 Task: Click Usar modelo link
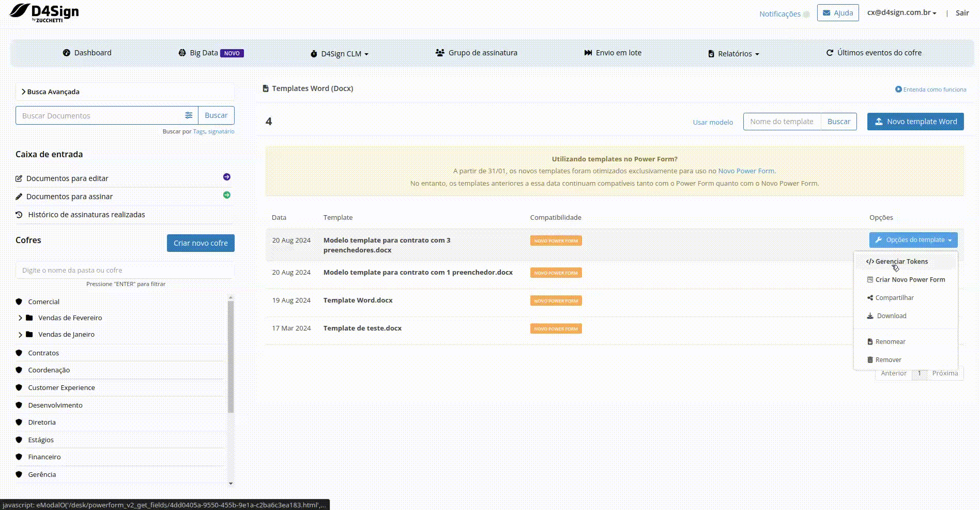[713, 123]
